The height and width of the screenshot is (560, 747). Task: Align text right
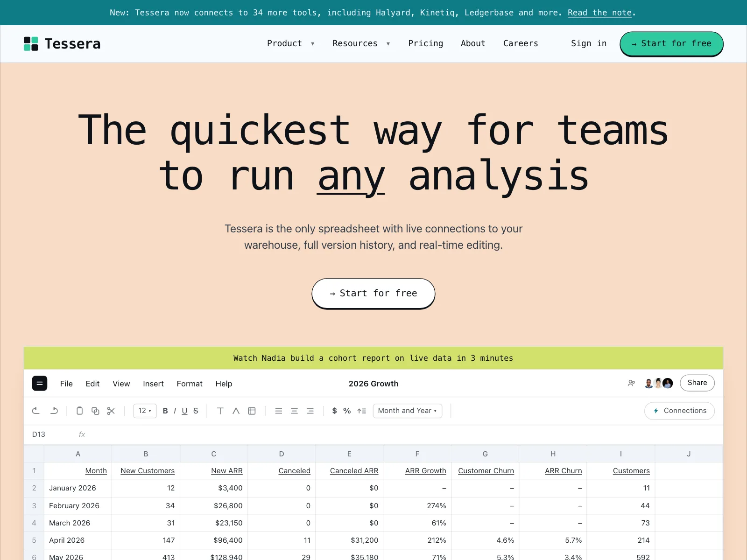[x=310, y=411]
